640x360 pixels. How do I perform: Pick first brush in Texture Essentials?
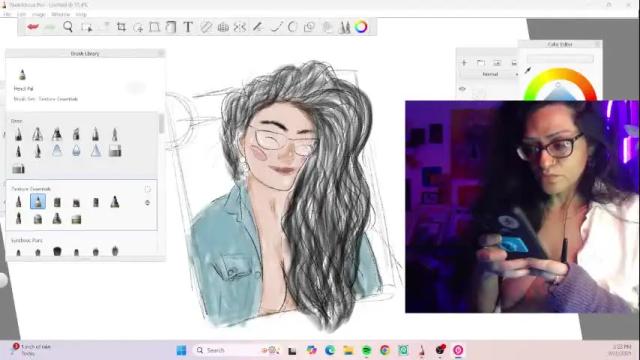point(18,202)
